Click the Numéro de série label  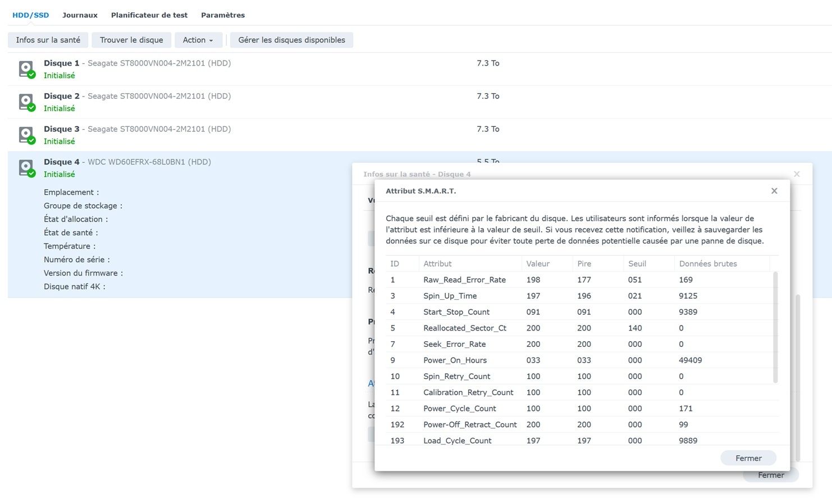tap(77, 260)
